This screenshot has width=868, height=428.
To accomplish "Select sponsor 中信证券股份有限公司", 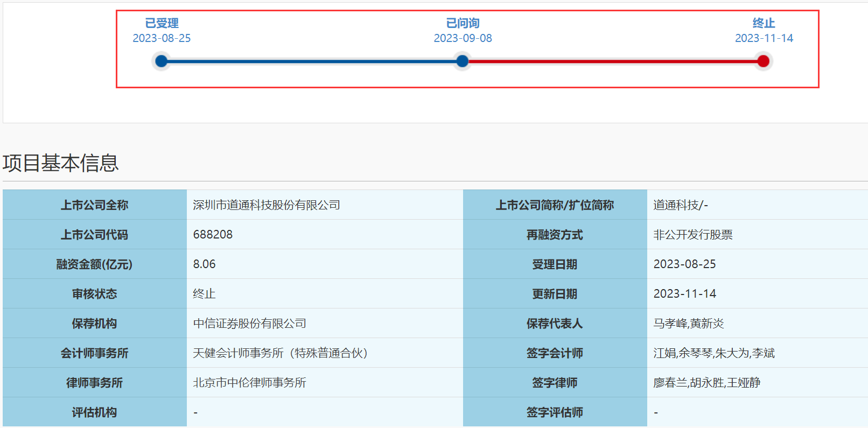I will tap(249, 324).
